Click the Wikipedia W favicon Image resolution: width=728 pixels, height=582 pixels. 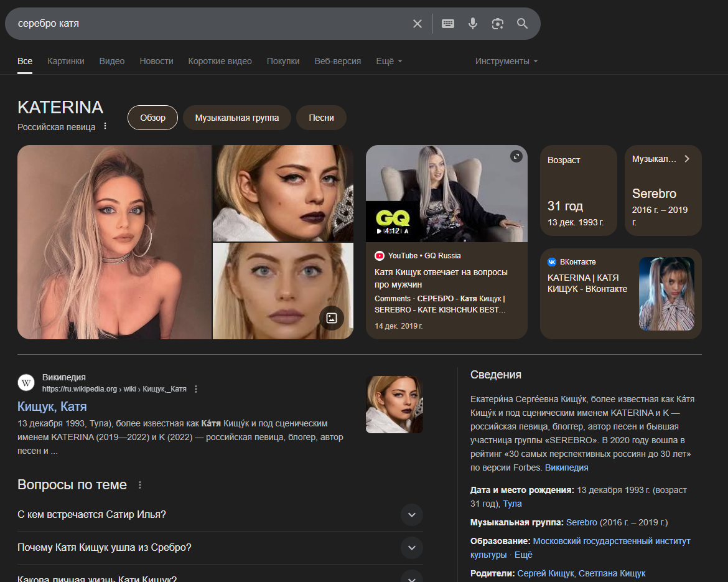(26, 383)
